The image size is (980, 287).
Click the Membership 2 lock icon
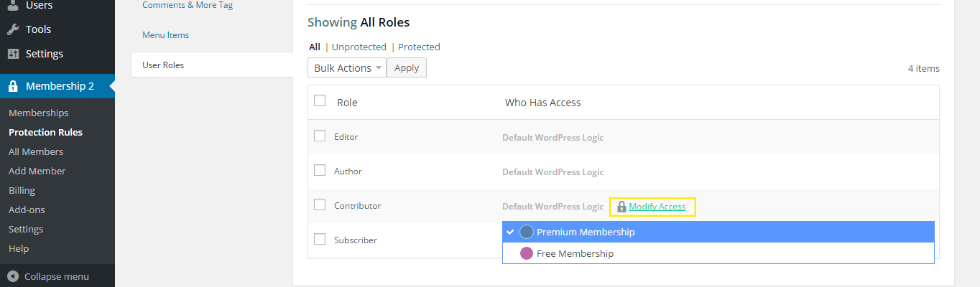click(13, 86)
